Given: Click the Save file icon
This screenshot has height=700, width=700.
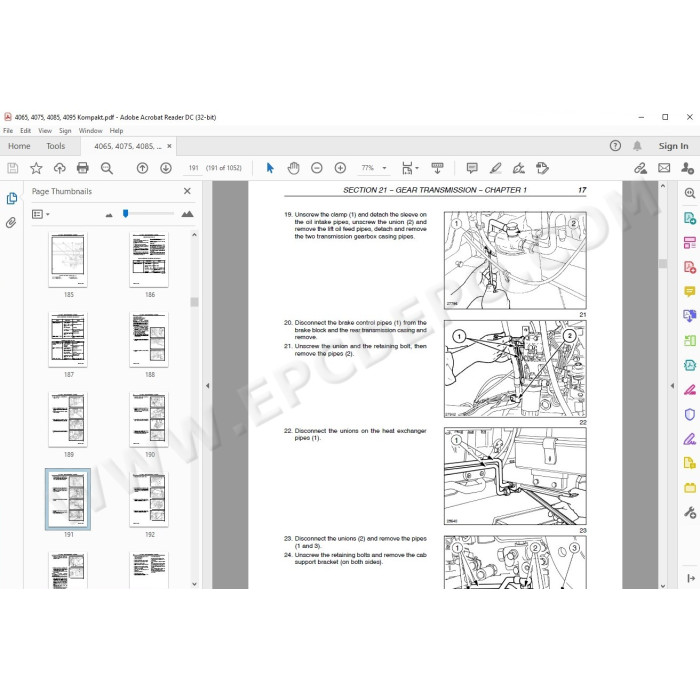Looking at the screenshot, I should [x=13, y=168].
